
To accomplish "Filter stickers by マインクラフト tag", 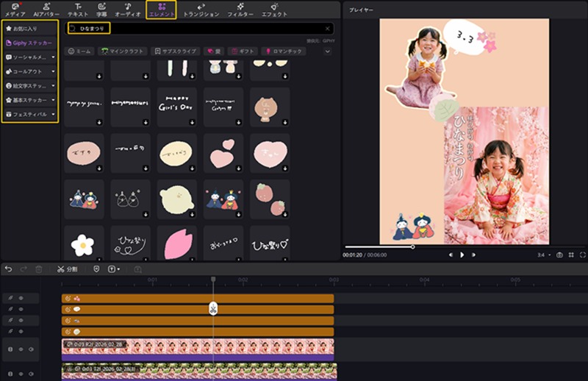I will 123,51.
